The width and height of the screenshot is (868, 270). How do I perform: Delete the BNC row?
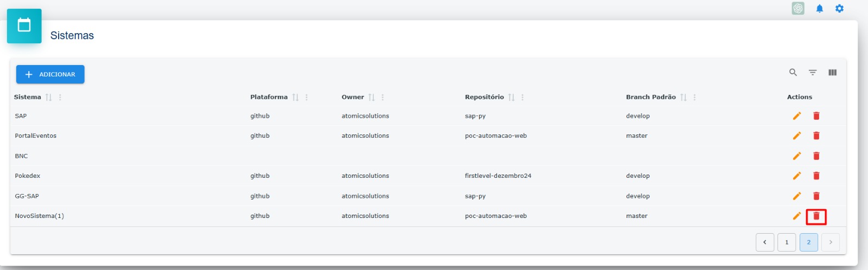tap(816, 156)
